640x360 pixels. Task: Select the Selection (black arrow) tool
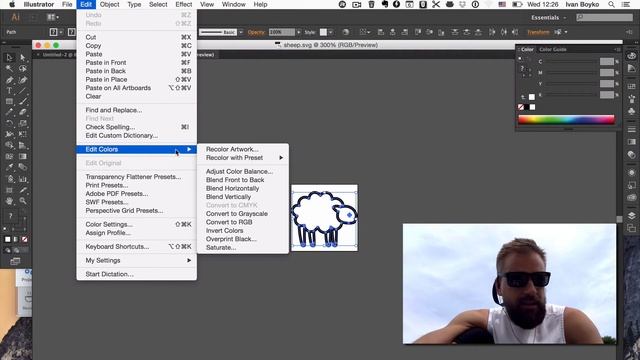[9, 58]
